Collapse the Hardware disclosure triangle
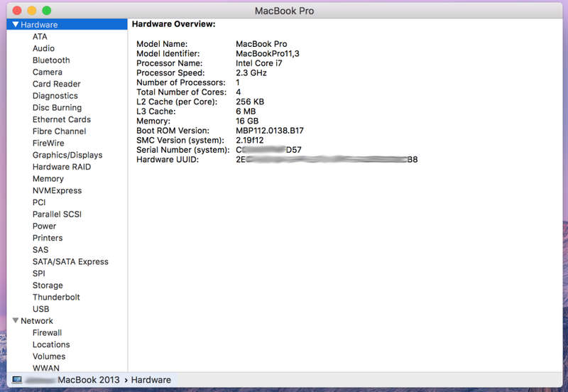 [x=15, y=24]
